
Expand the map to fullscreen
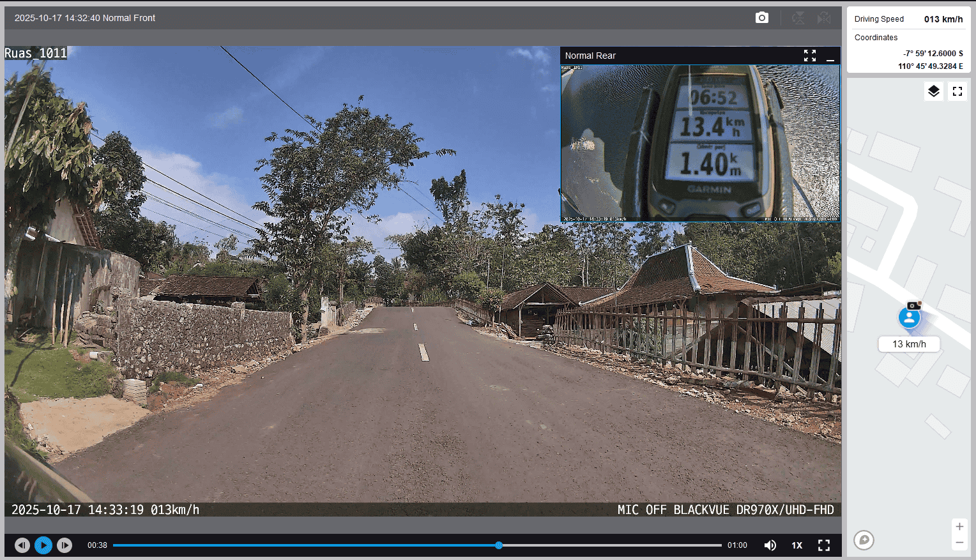(957, 91)
